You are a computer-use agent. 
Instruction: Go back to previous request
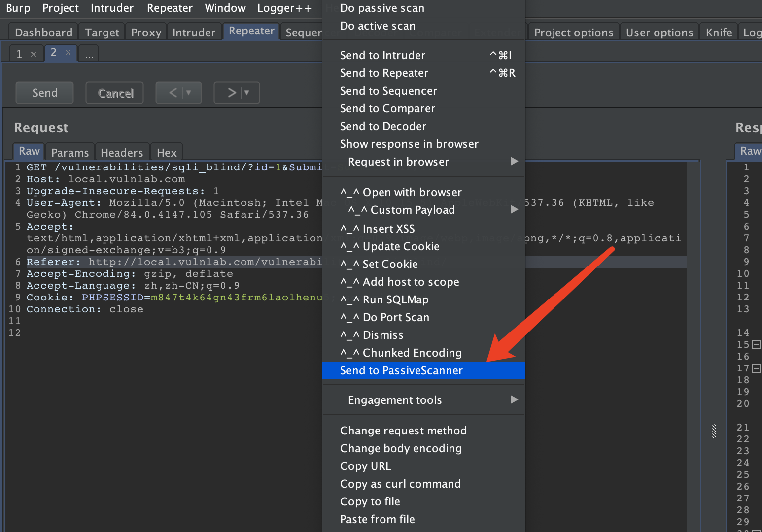tap(173, 92)
